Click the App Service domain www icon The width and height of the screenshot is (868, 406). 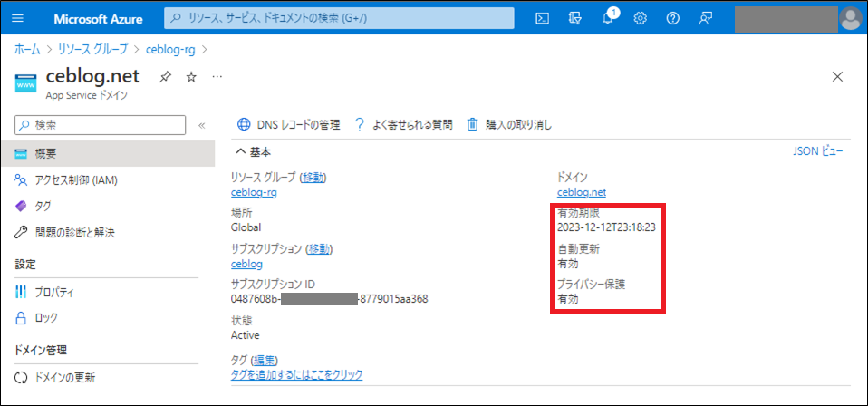24,85
